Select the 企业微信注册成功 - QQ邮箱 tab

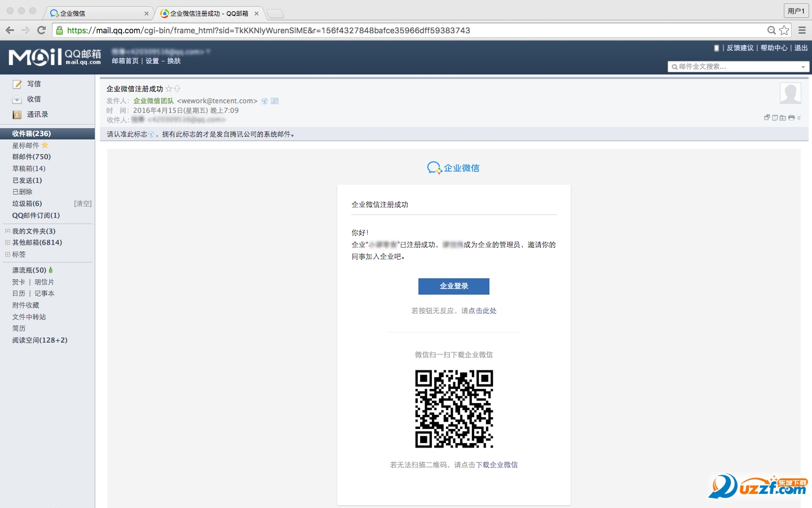coord(209,13)
